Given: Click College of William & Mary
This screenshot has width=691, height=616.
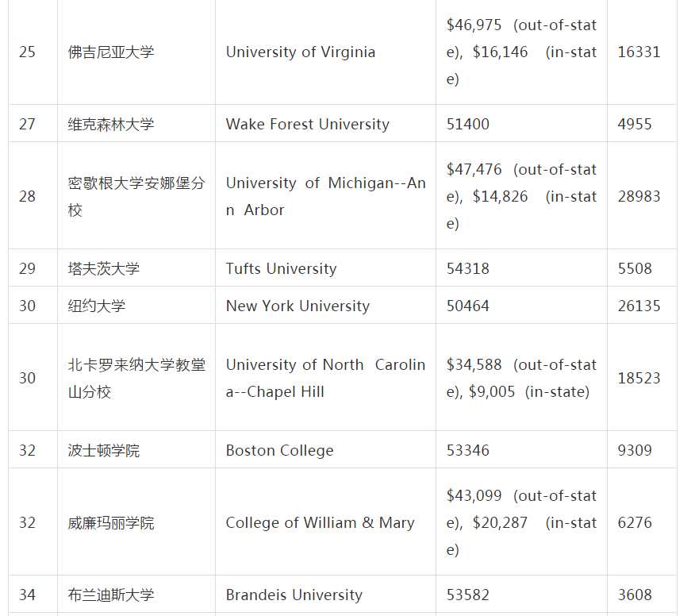Looking at the screenshot, I should point(320,522).
